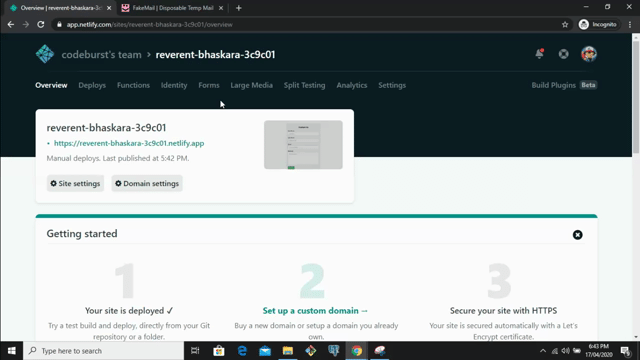Click the reverent-bhaskara-3c9c01 breadcrumb
This screenshot has width=640, height=360.
coord(215,54)
